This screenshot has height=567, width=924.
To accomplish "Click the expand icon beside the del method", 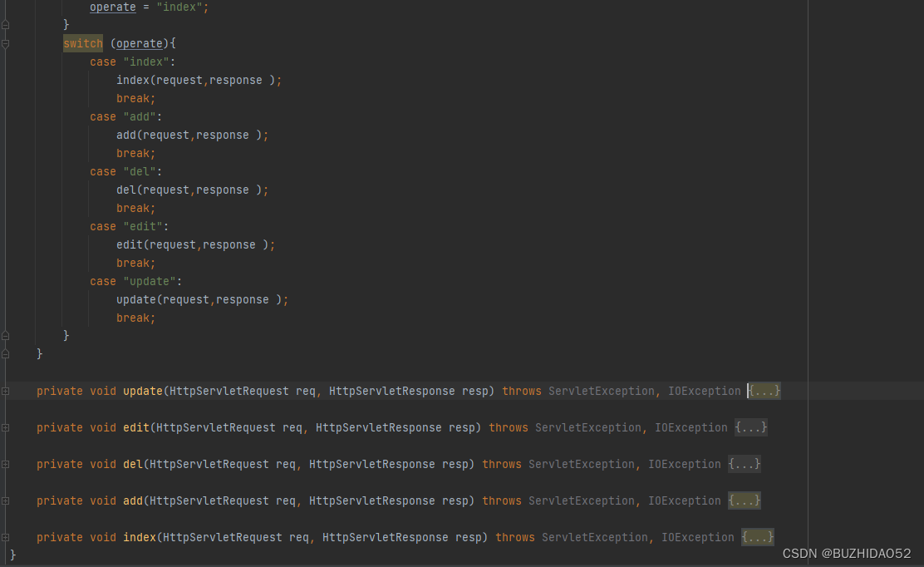I will tap(5, 464).
